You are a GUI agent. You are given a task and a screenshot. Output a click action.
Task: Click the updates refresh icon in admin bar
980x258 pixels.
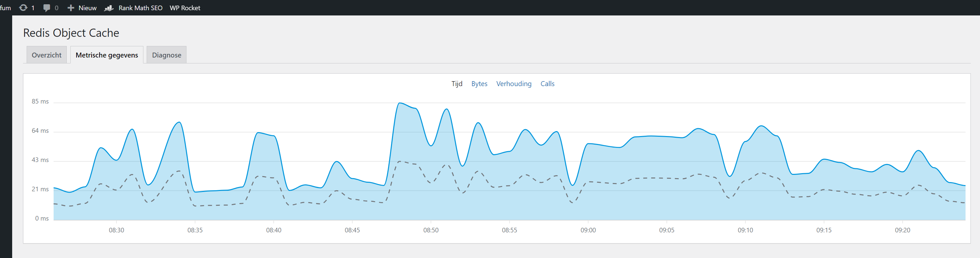pos(23,8)
